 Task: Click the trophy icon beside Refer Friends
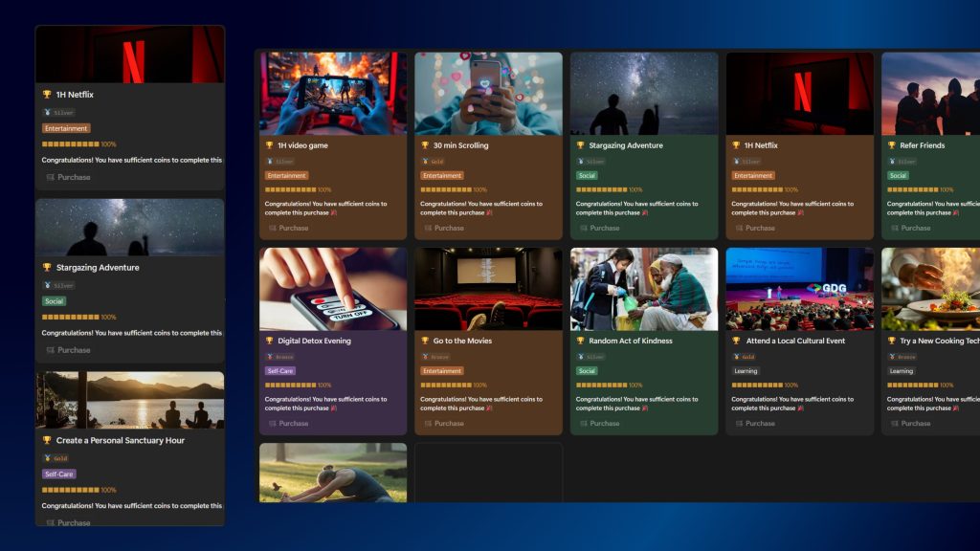coord(891,145)
